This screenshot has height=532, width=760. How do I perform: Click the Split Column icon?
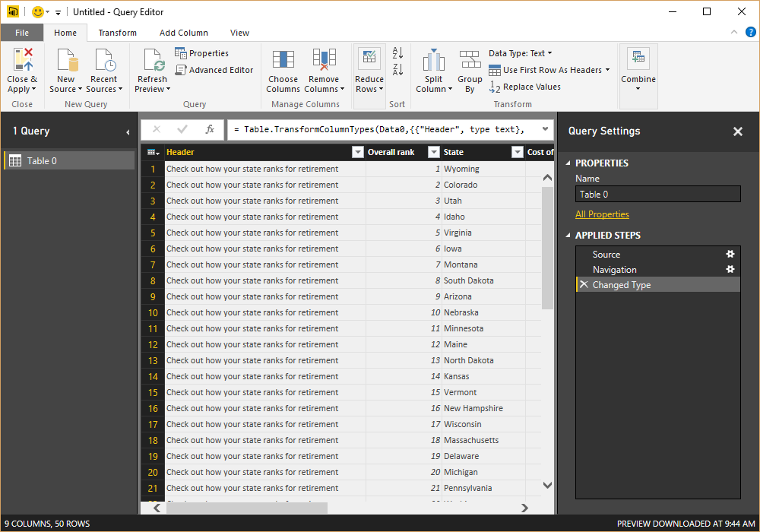tap(433, 61)
